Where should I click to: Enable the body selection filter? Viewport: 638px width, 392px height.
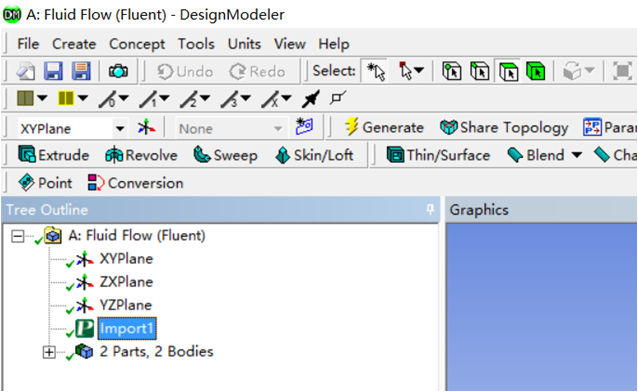tap(535, 71)
